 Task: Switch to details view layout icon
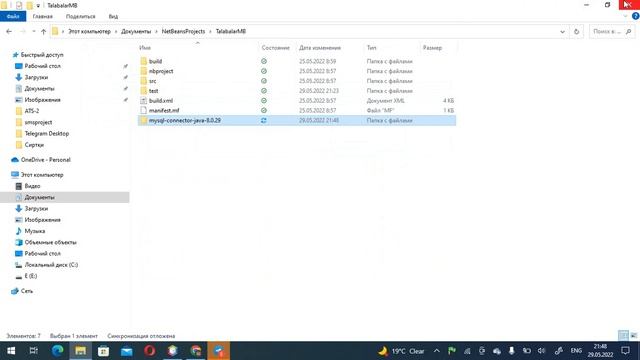pyautogui.click(x=623, y=336)
